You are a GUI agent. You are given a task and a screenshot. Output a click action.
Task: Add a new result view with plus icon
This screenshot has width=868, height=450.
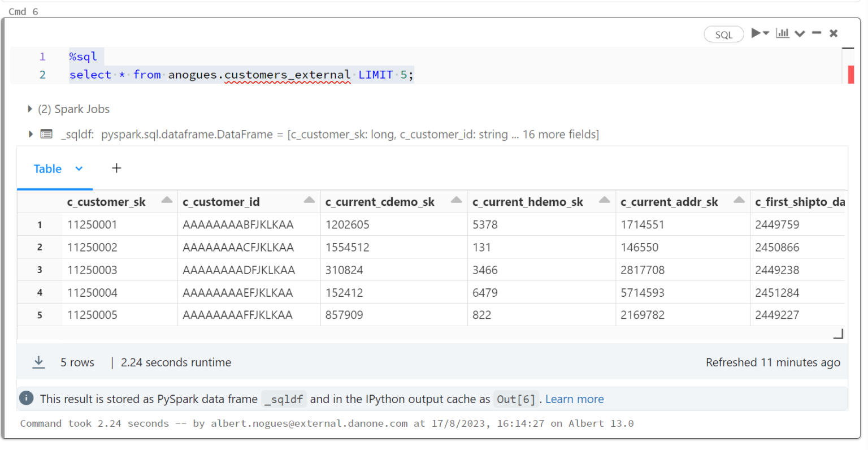pyautogui.click(x=116, y=168)
